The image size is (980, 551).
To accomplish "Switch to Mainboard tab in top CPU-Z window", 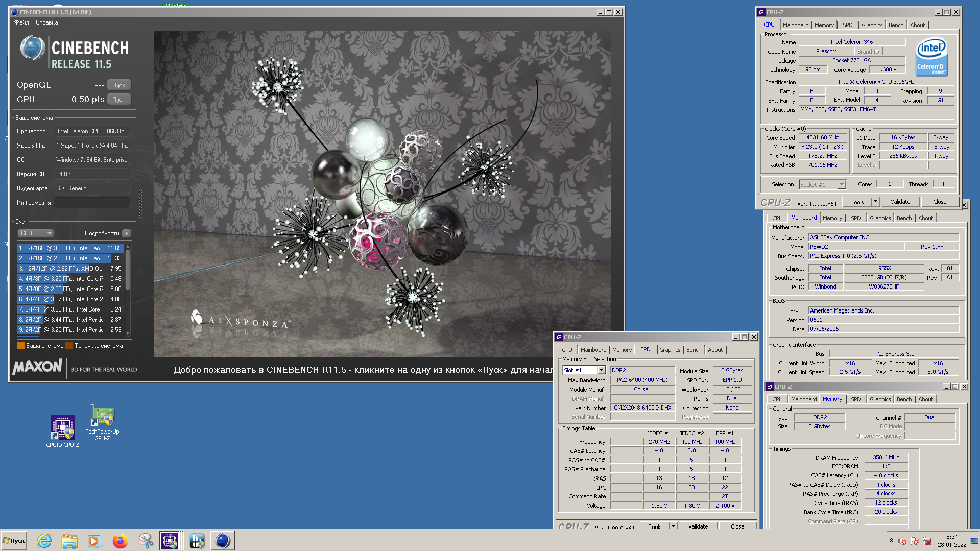I will [796, 25].
